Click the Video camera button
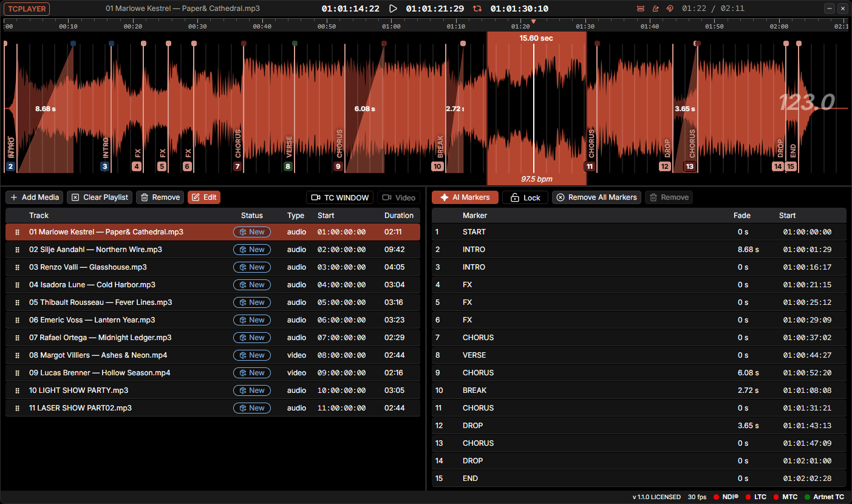 coord(398,197)
